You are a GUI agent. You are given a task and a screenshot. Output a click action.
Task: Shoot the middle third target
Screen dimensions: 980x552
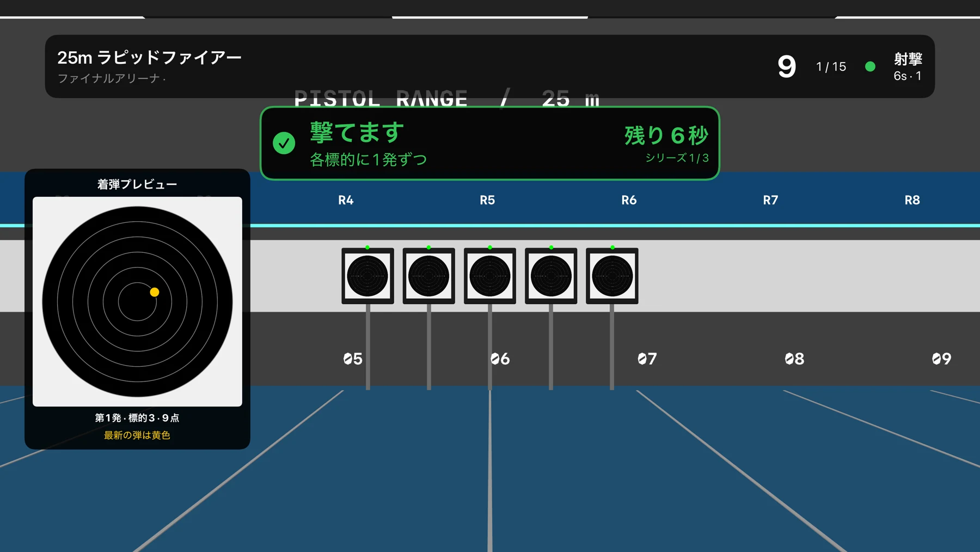[490, 276]
